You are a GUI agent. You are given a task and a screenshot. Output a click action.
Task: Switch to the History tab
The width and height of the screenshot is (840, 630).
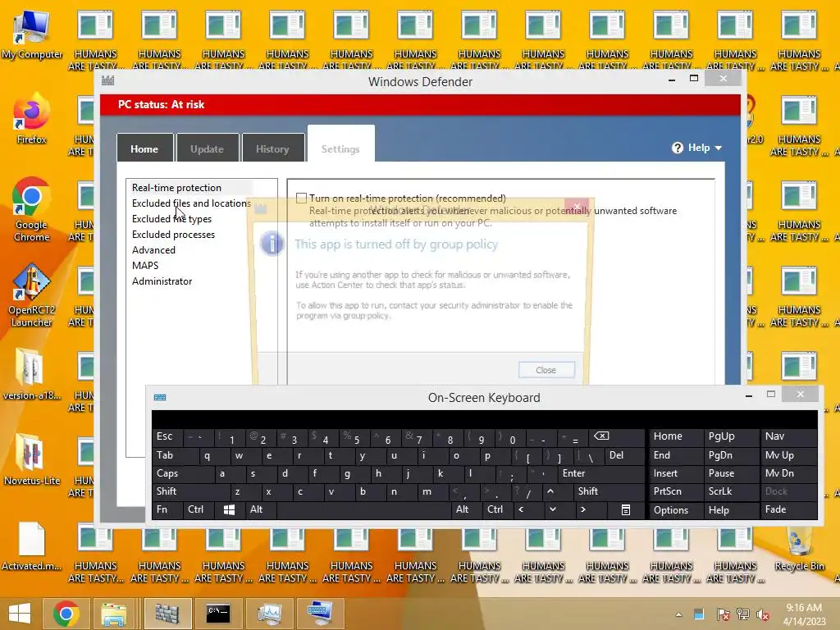(272, 148)
